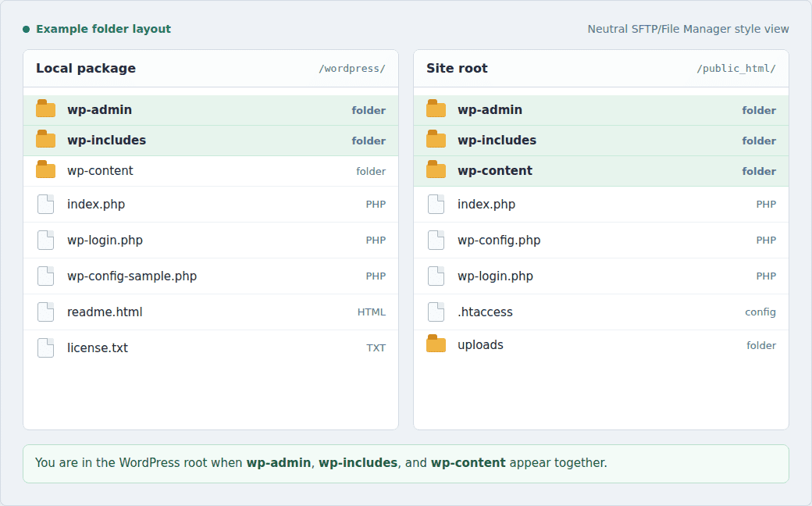Select the uploads folder name
Screen dimensions: 812x506
[481, 345]
